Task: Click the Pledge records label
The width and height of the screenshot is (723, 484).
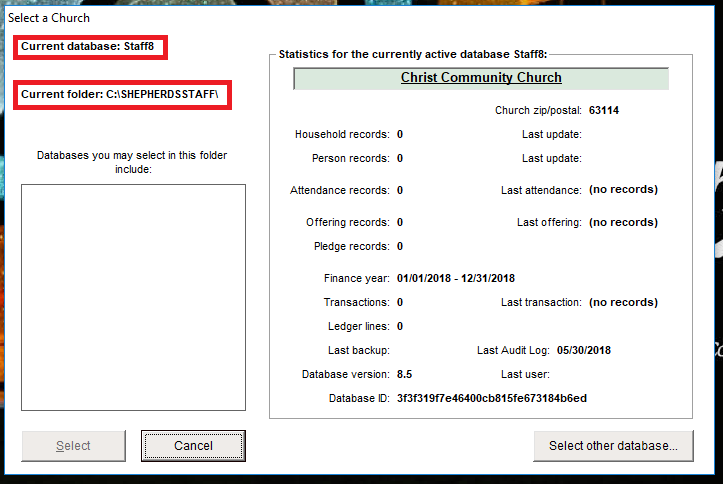Action: pyautogui.click(x=351, y=247)
